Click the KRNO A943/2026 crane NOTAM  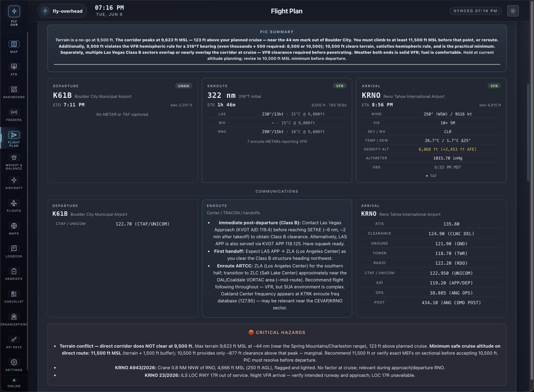[280, 368]
